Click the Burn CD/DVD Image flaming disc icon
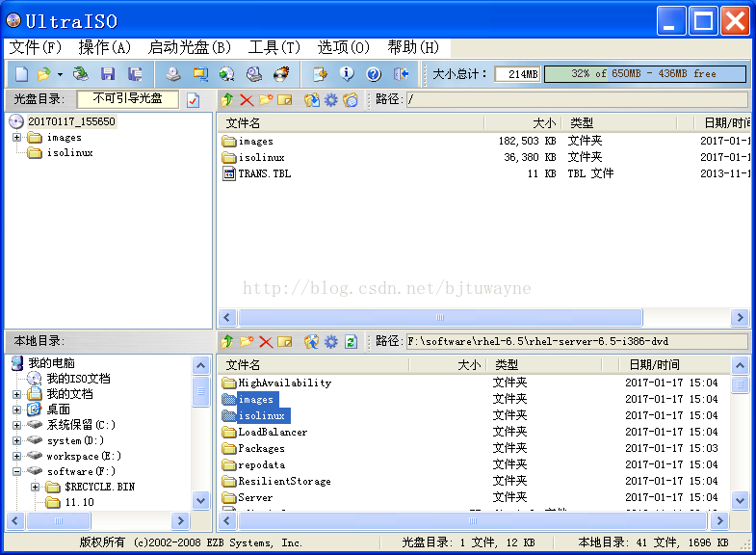Viewport: 756px width, 555px height. [x=281, y=74]
